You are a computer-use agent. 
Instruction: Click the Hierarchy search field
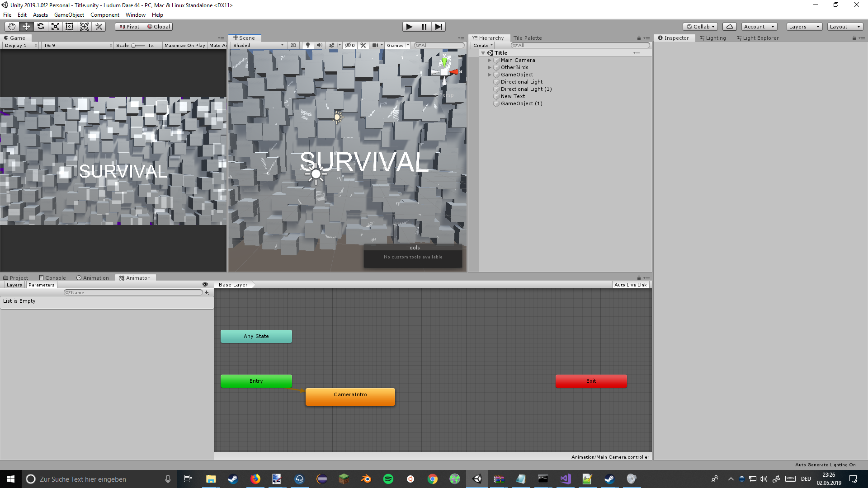tap(580, 45)
